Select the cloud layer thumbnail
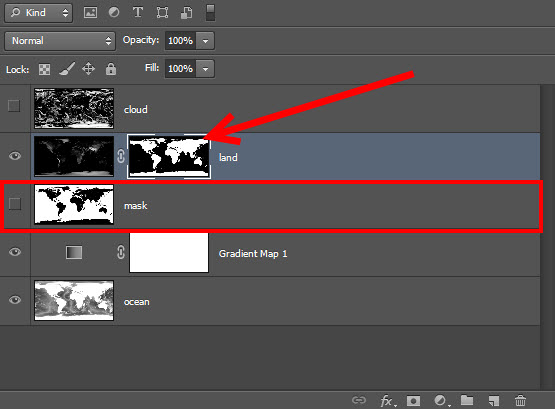The height and width of the screenshot is (409, 555). click(74, 108)
